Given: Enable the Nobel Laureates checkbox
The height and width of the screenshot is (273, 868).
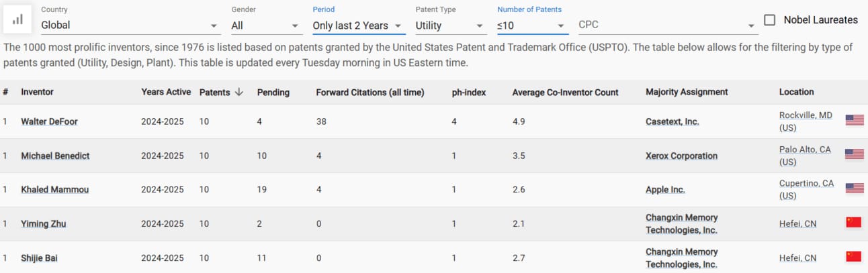Looking at the screenshot, I should pyautogui.click(x=770, y=20).
